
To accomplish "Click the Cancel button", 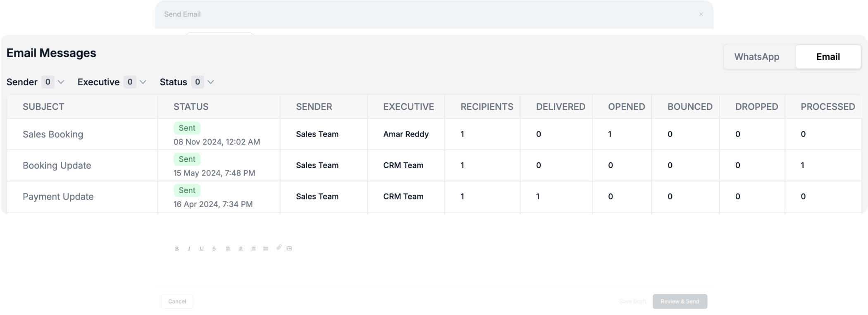I will point(177,301).
